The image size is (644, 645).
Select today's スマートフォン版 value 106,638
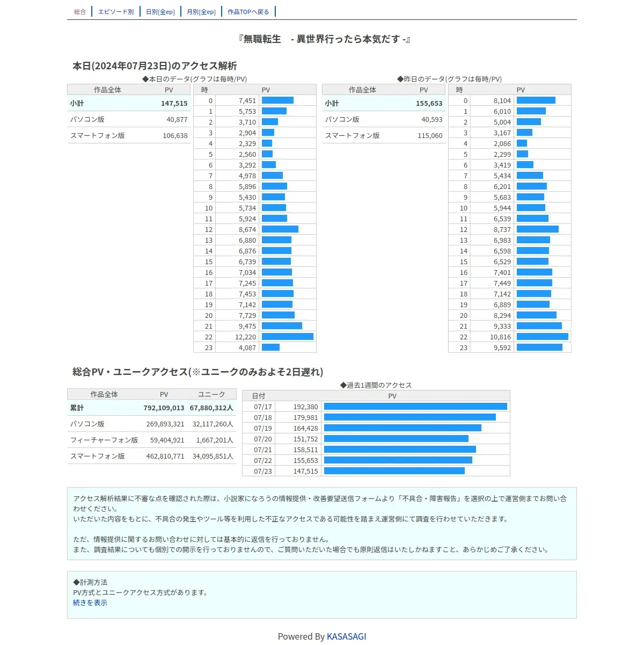tap(175, 136)
